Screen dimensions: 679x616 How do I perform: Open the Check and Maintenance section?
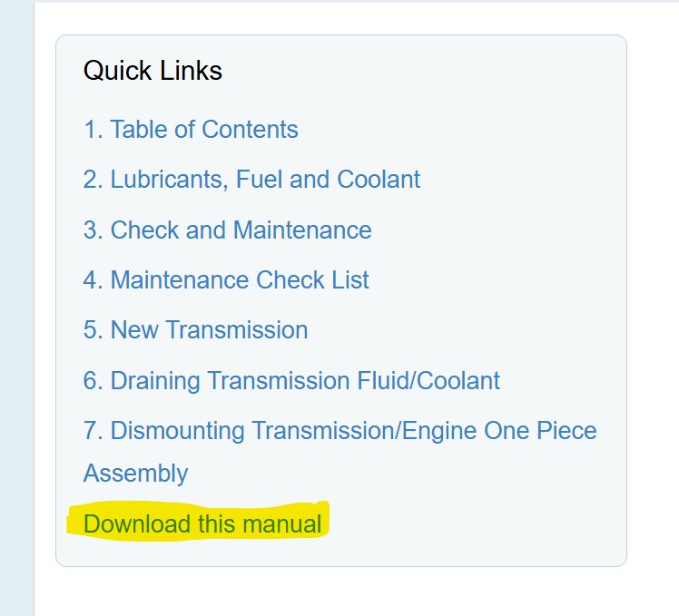(227, 230)
